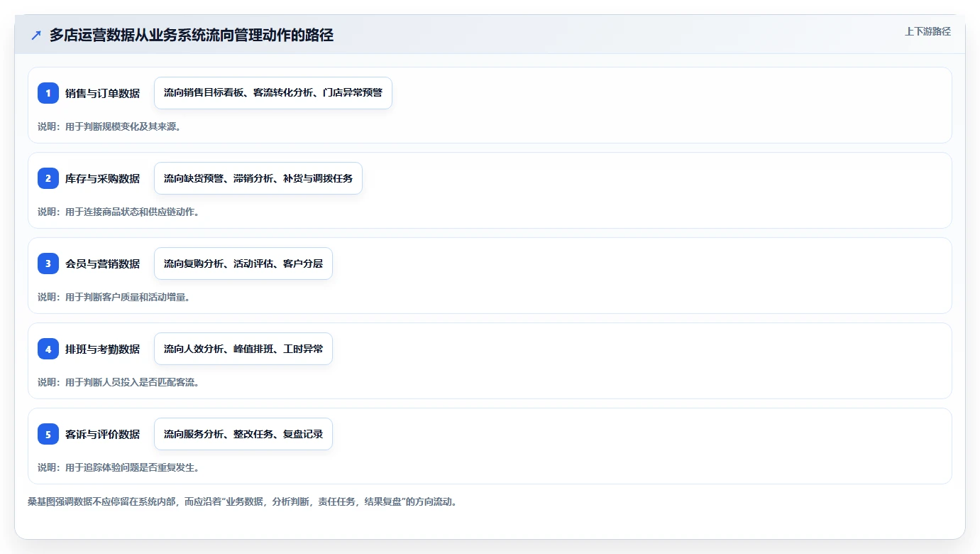980x554 pixels.
Task: Click the 会员与营销数据 heading
Action: [103, 264]
